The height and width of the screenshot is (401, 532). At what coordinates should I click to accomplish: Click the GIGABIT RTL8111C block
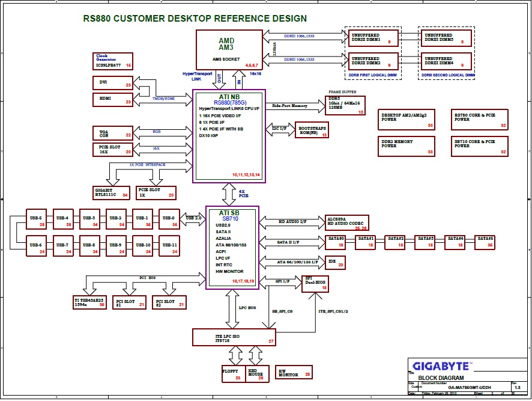coord(107,192)
